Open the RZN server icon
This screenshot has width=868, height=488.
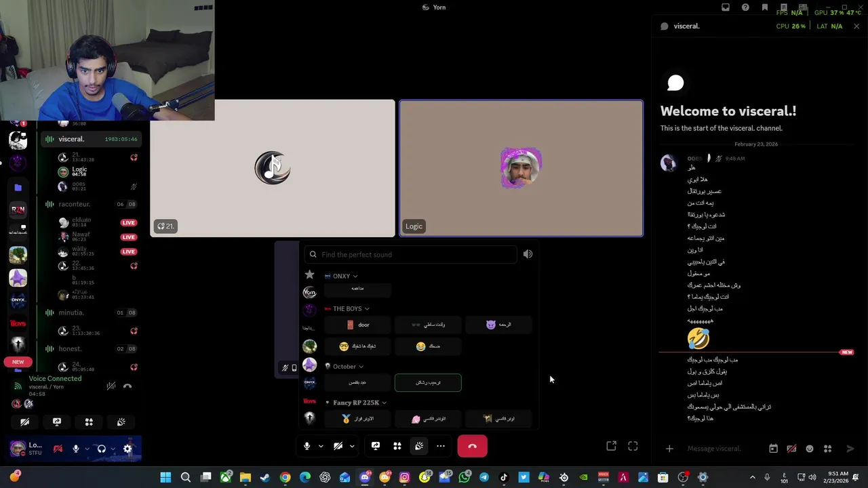[18, 209]
